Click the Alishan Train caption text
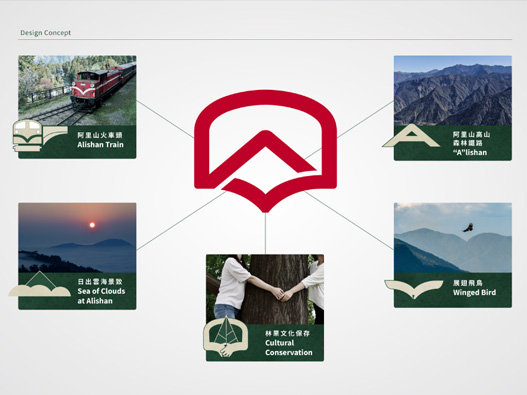The image size is (527, 395). 100,145
